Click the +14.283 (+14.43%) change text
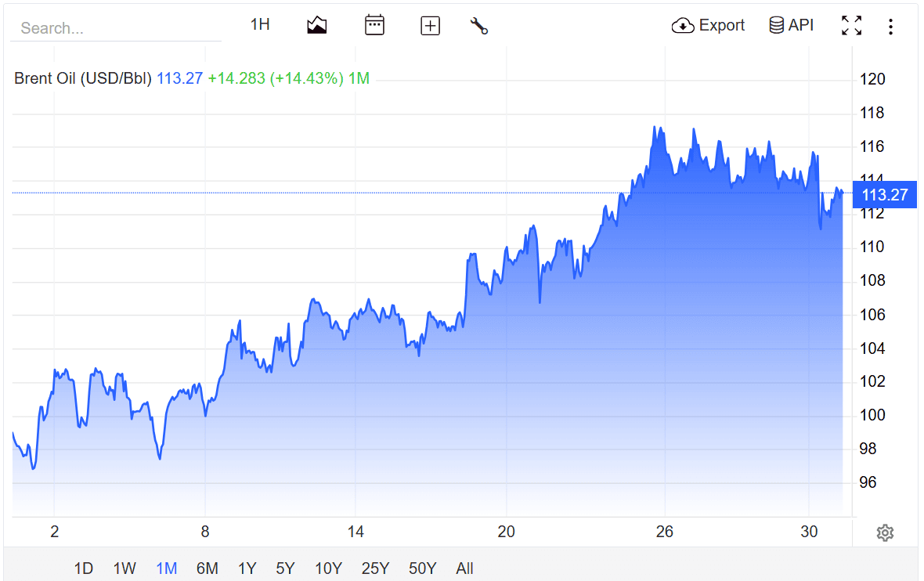 pyautogui.click(x=275, y=78)
